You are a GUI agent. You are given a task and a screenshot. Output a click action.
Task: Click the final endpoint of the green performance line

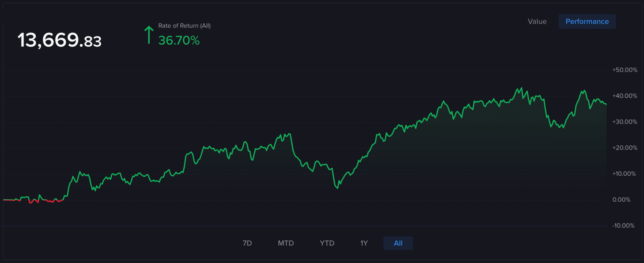point(606,104)
